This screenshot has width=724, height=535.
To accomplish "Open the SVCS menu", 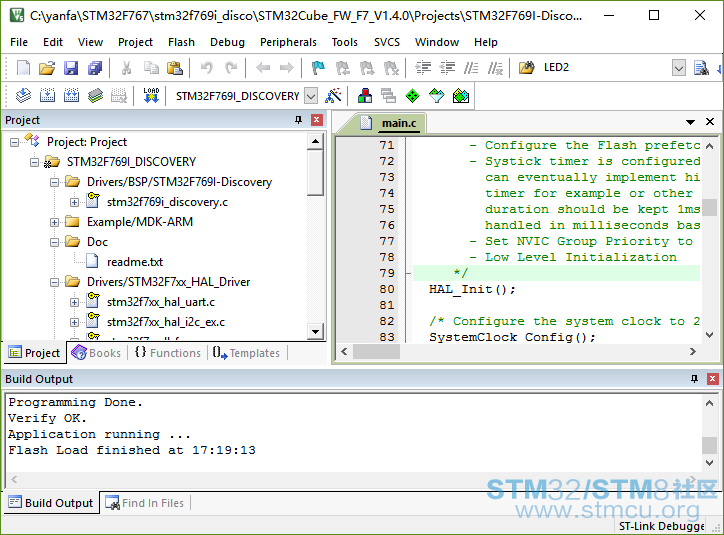I will point(387,42).
